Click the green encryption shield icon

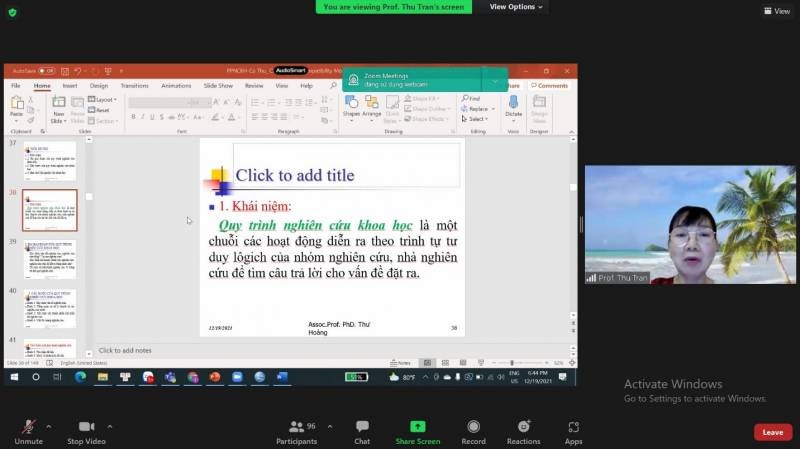[x=12, y=11]
